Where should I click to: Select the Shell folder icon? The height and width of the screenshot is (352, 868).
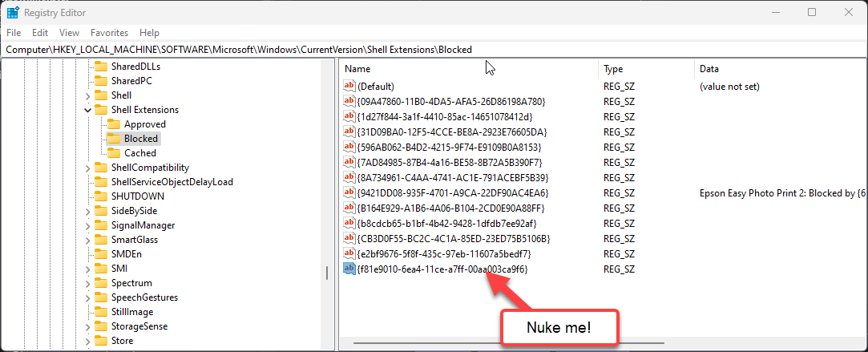(x=101, y=95)
